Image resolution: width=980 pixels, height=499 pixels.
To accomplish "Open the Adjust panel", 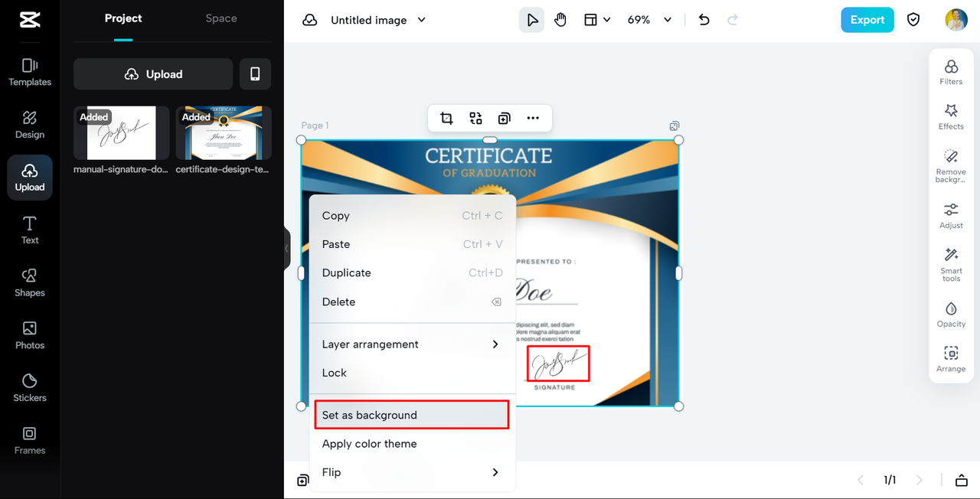I will pyautogui.click(x=951, y=216).
